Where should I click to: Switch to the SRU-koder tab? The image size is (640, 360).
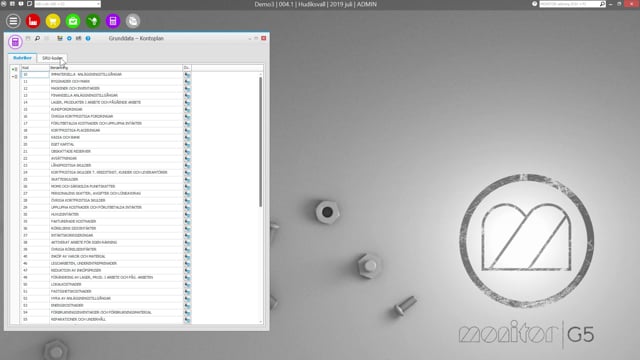pyautogui.click(x=52, y=58)
